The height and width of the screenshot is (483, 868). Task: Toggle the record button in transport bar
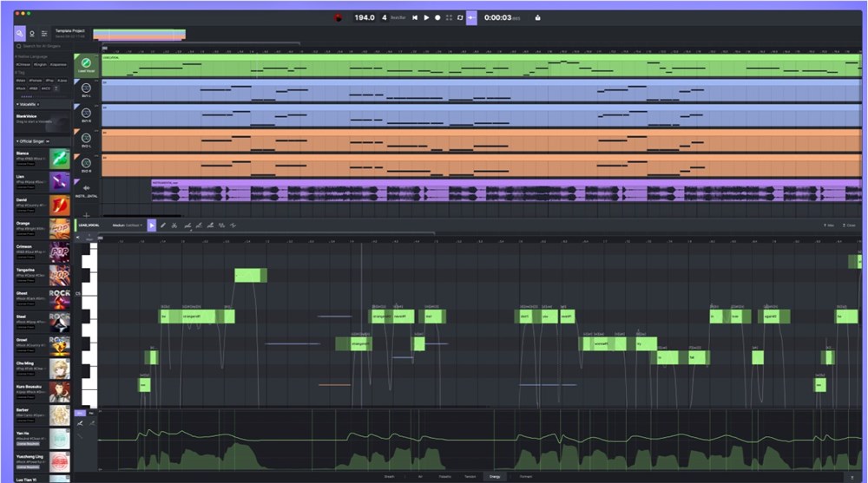pos(437,17)
